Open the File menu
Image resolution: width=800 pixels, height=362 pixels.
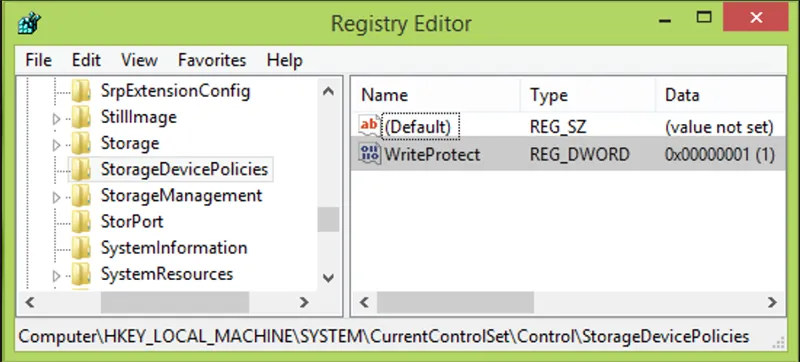pos(38,60)
